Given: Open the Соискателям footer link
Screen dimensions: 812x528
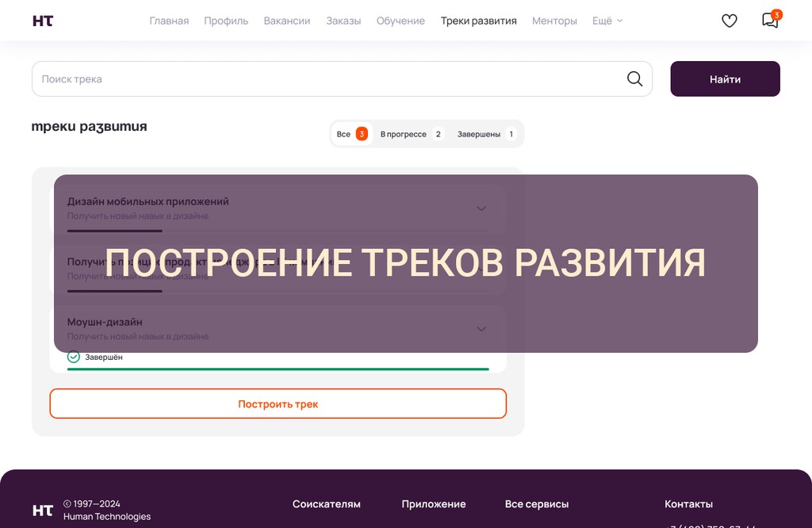Looking at the screenshot, I should tap(326, 503).
